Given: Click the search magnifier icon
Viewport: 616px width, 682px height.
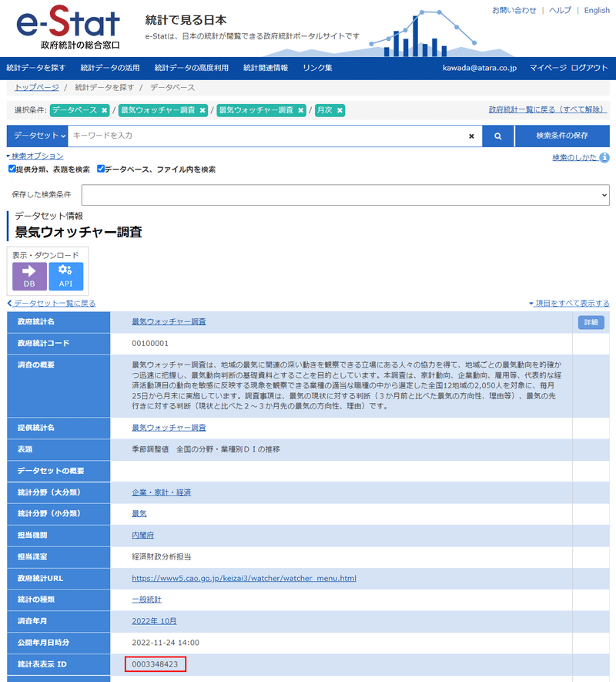Looking at the screenshot, I should [497, 136].
